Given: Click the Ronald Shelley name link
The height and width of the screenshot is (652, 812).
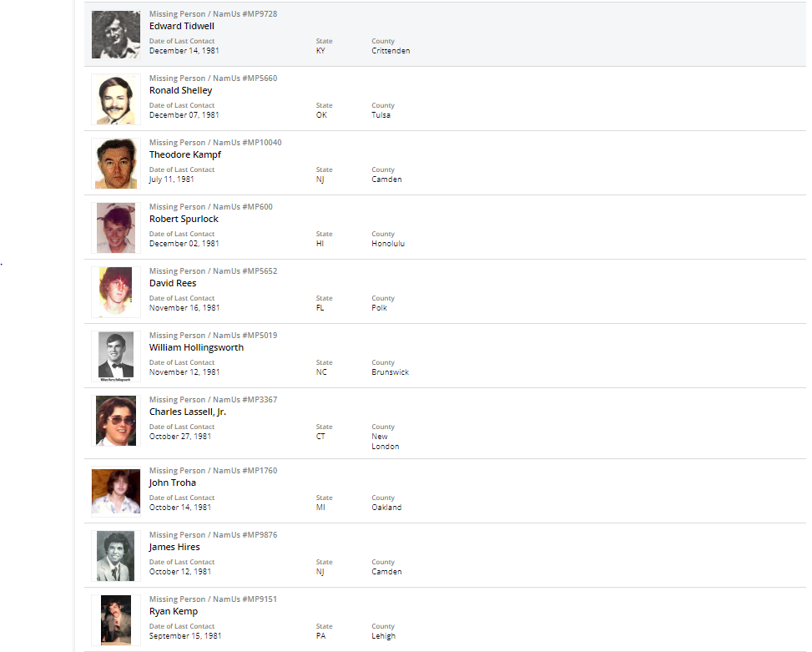Looking at the screenshot, I should coord(180,90).
